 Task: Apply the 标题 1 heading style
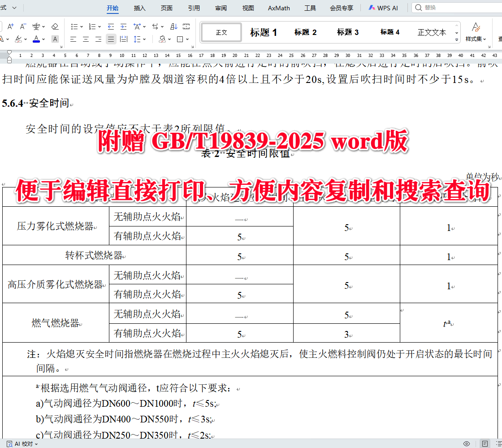[x=264, y=31]
